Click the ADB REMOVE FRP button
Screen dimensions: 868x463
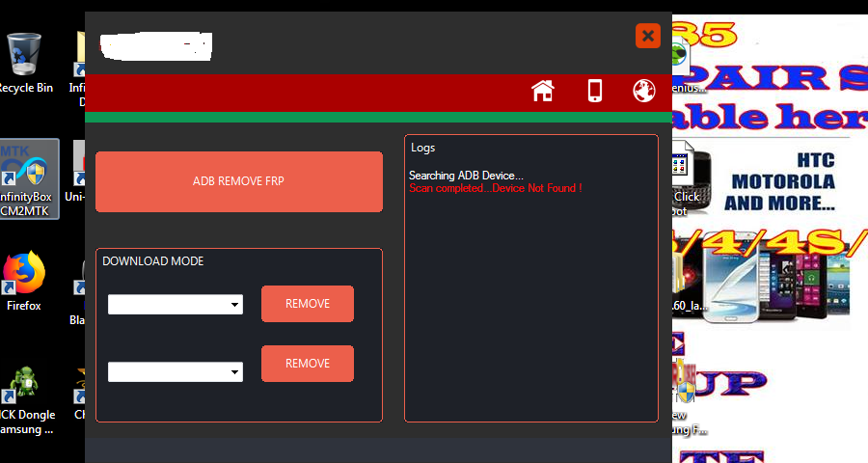click(239, 181)
